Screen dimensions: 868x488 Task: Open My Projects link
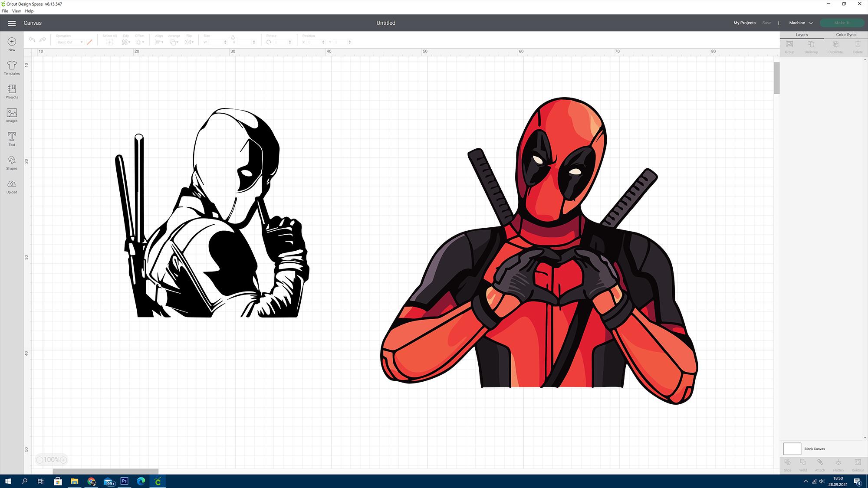click(x=744, y=23)
